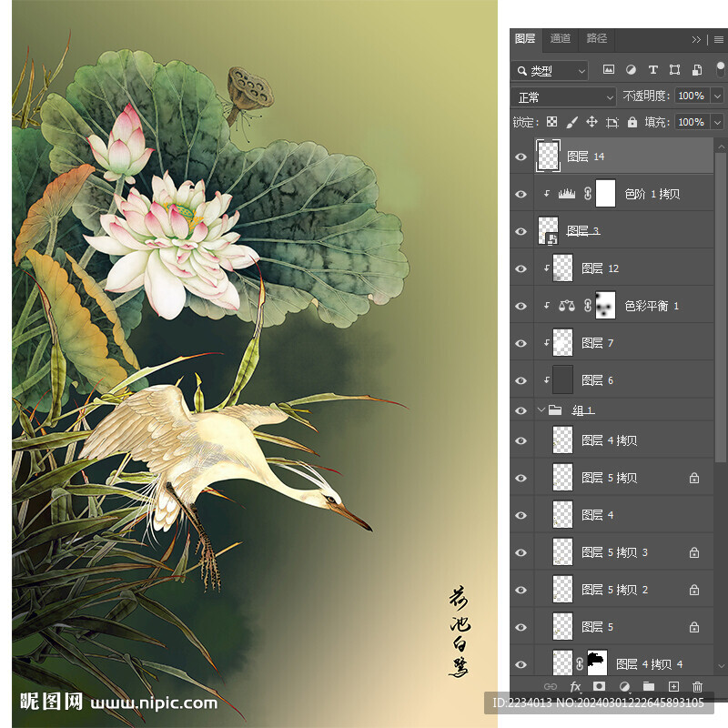Viewport: 728px width, 728px height.
Task: Hide layer 图层 14 via eye icon
Action: [x=521, y=157]
